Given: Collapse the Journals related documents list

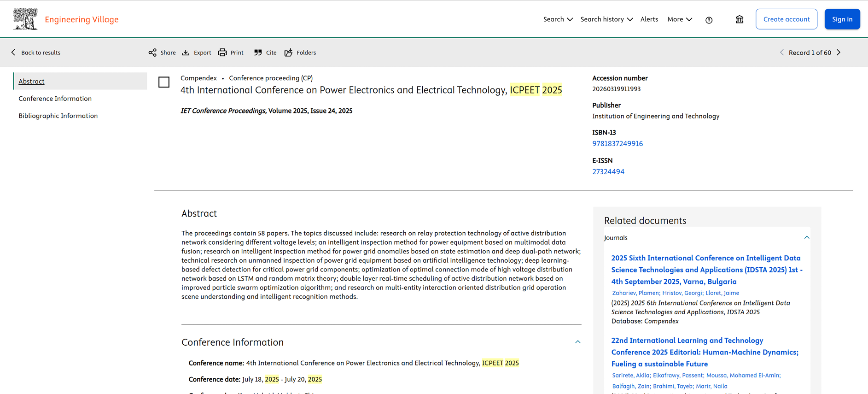Looking at the screenshot, I should (807, 238).
